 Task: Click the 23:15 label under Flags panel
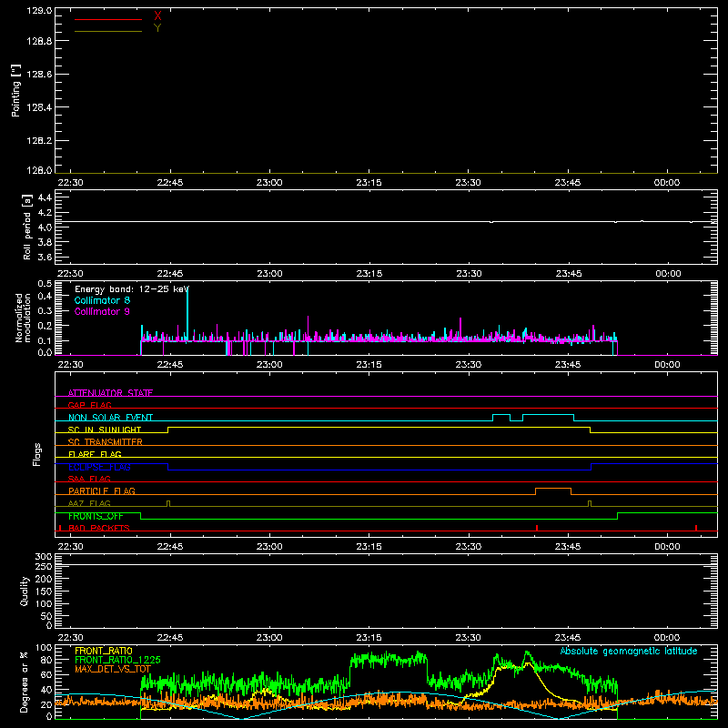pos(369,547)
